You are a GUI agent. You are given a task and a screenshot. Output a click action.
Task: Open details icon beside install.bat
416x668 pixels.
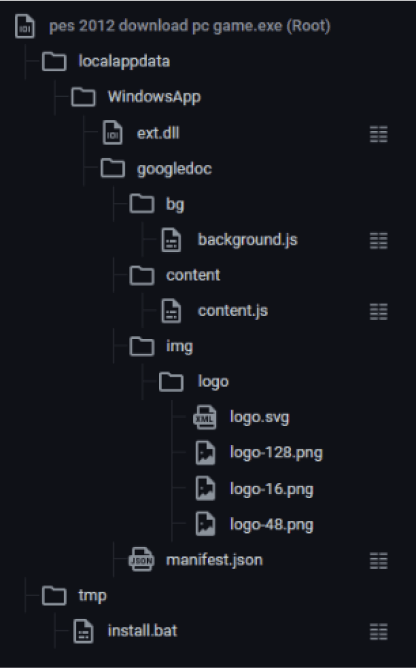378,631
